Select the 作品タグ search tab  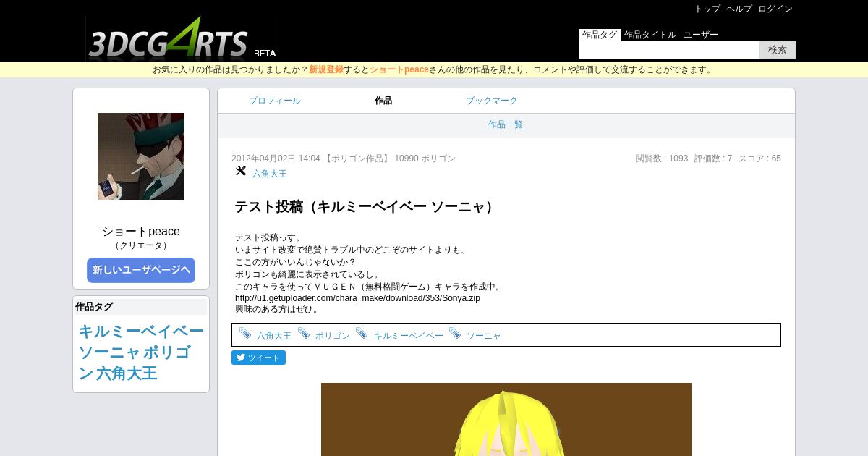pos(600,35)
